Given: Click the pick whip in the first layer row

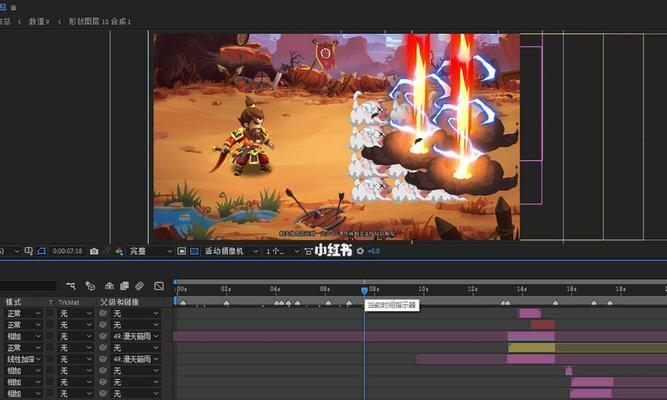Looking at the screenshot, I should pyautogui.click(x=103, y=313).
